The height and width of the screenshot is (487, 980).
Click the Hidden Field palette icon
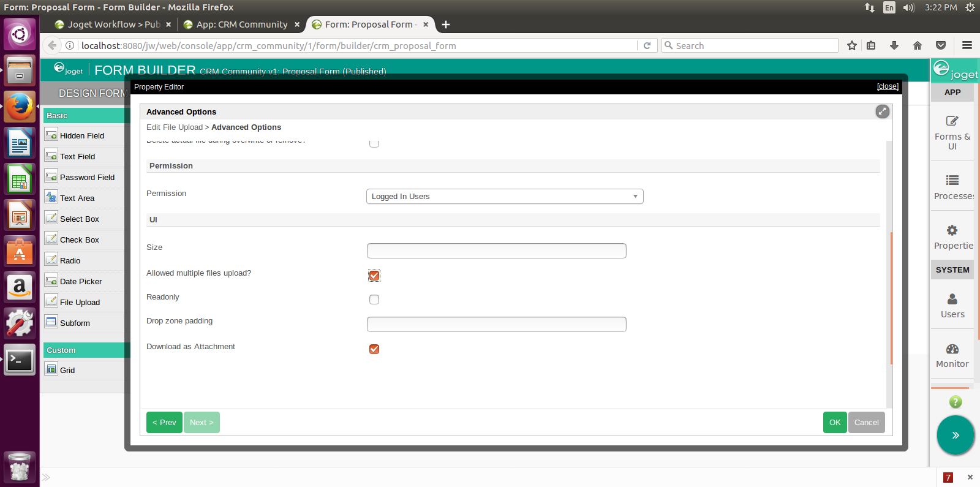pyautogui.click(x=51, y=135)
